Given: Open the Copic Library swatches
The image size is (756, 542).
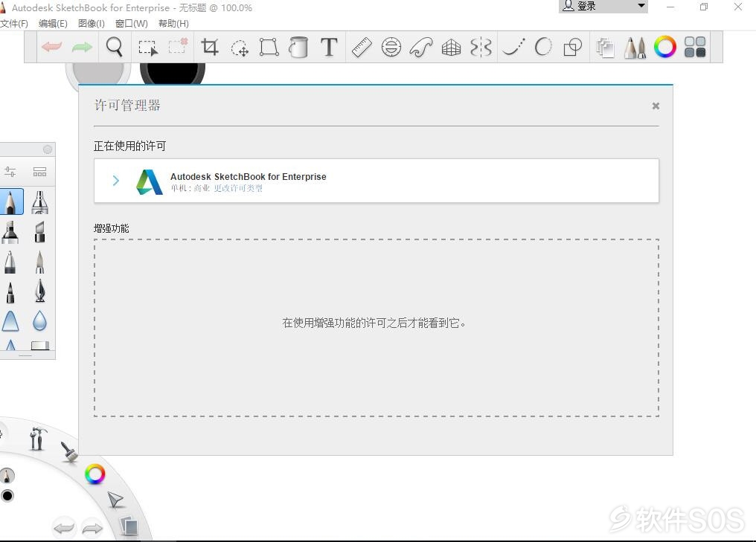Looking at the screenshot, I should (x=695, y=48).
